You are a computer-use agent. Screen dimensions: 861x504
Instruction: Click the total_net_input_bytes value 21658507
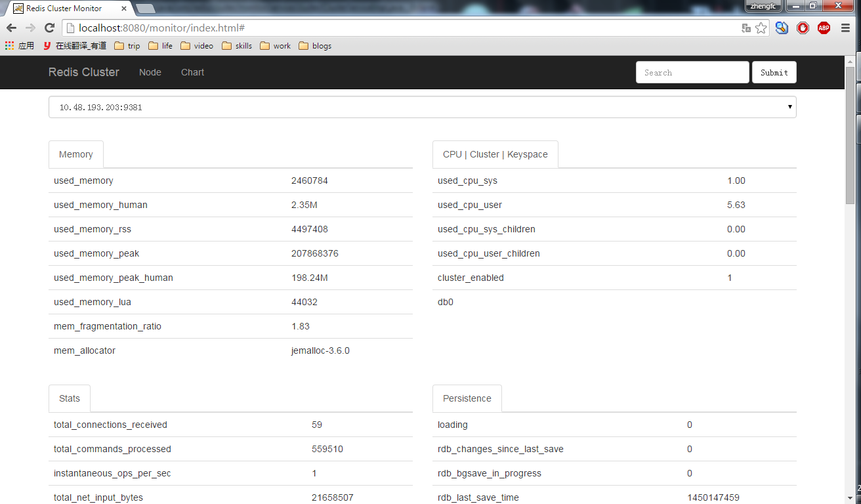[333, 497]
